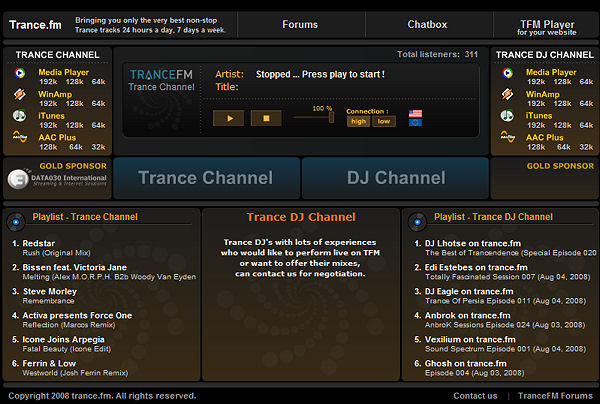This screenshot has width=600, height=404.
Task: Open the TranceFM Trance Channel player logo
Action: (x=161, y=80)
